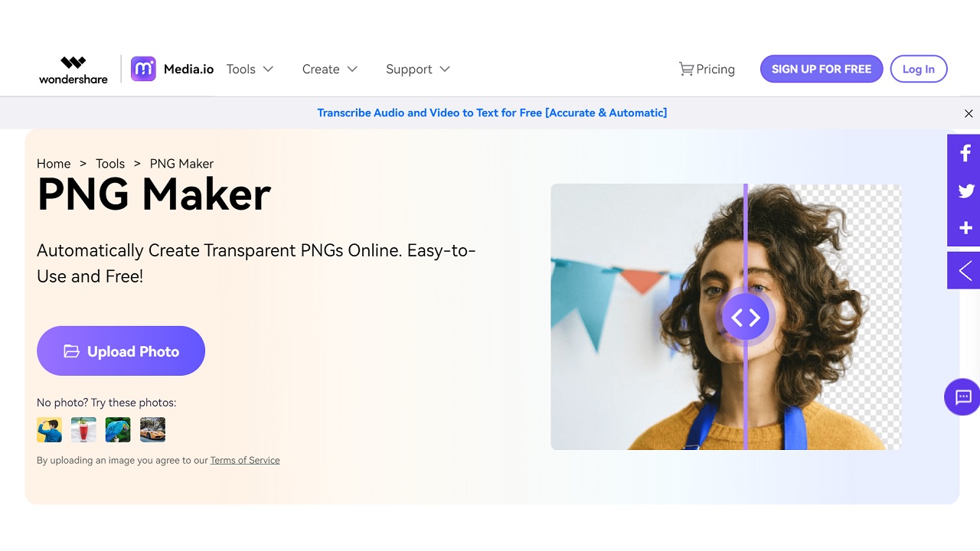980x551 pixels.
Task: Open the live chat bubble
Action: click(x=962, y=396)
